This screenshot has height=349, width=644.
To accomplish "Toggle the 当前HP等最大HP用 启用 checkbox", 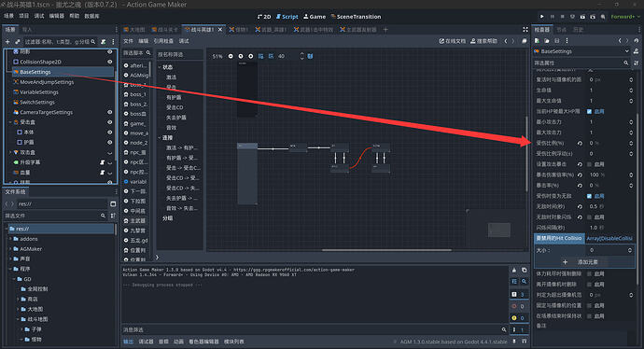I will click(589, 111).
